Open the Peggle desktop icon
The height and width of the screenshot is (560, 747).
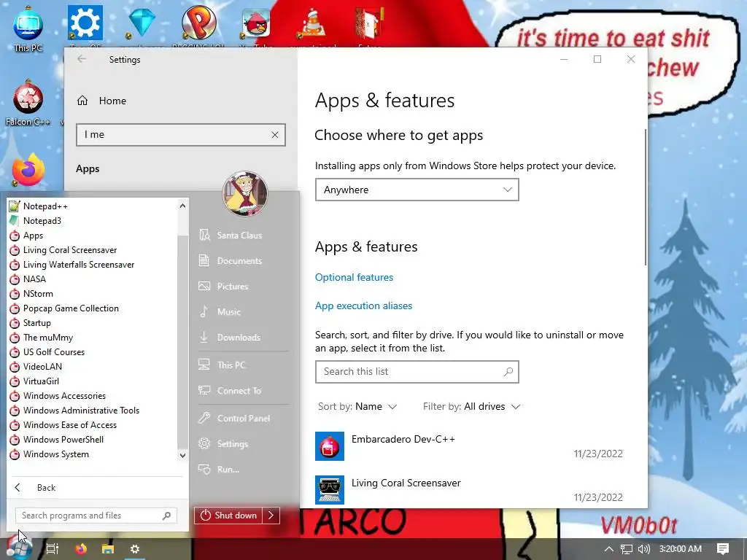(x=199, y=23)
